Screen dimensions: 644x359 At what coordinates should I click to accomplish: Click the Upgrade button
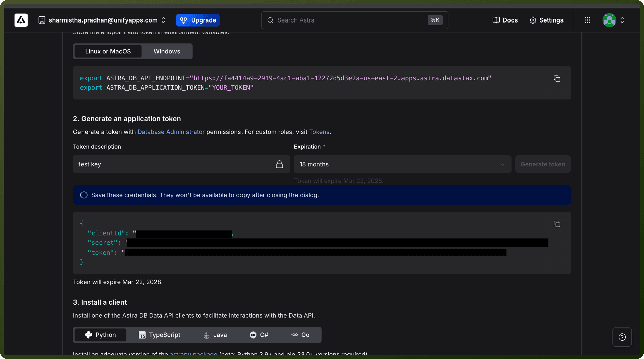198,20
